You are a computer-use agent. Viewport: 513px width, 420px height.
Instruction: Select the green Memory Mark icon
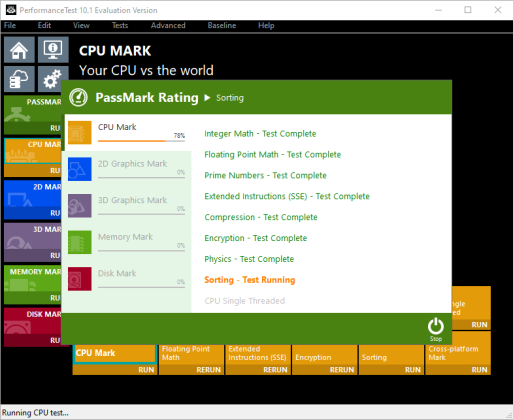click(80, 242)
